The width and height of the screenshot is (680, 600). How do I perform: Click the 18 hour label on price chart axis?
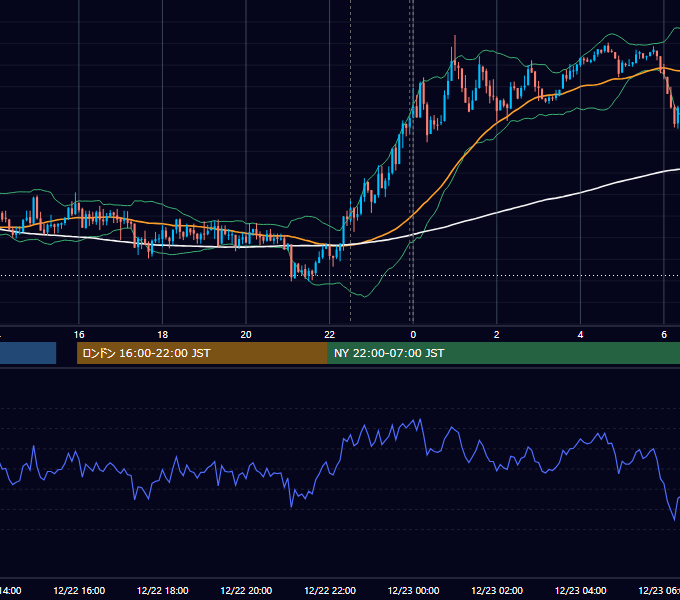163,335
